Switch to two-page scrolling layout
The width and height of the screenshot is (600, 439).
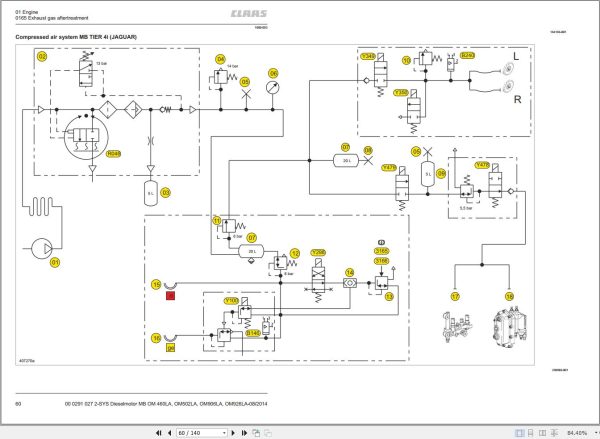point(554,433)
